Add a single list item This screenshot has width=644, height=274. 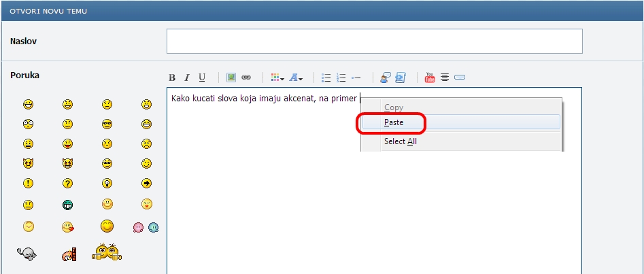click(356, 78)
